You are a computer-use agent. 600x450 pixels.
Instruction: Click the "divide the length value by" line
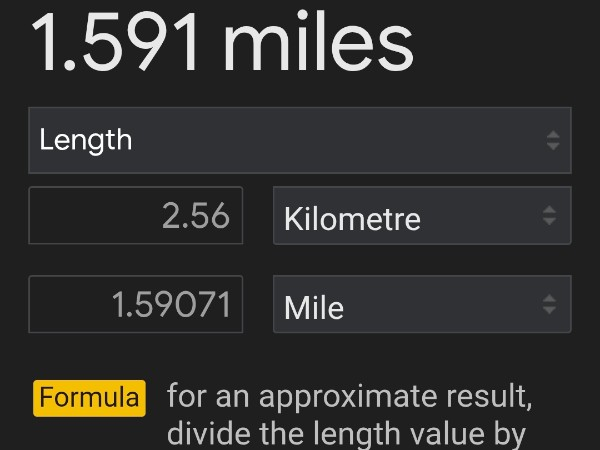pyautogui.click(x=346, y=435)
